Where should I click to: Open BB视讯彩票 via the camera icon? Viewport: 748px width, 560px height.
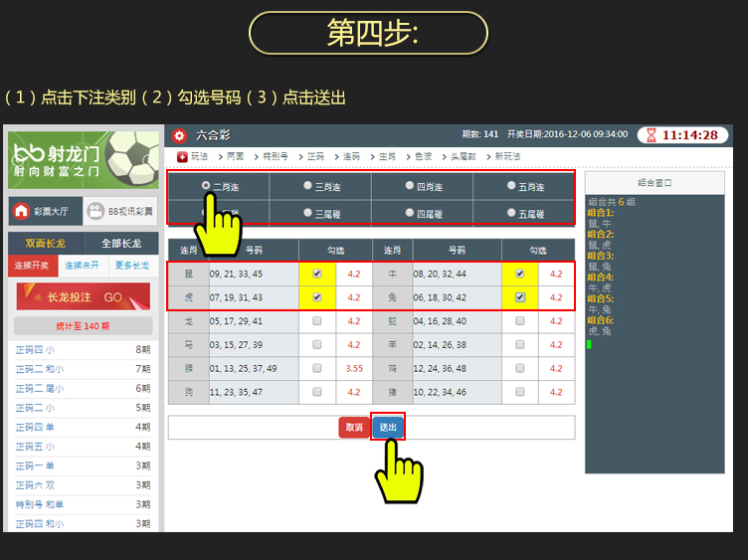[93, 211]
